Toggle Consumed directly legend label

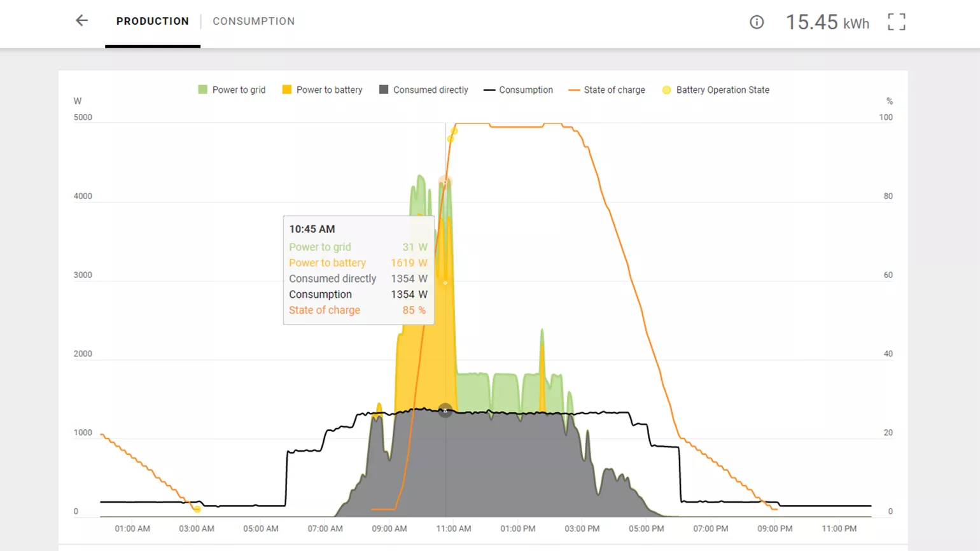coord(430,90)
